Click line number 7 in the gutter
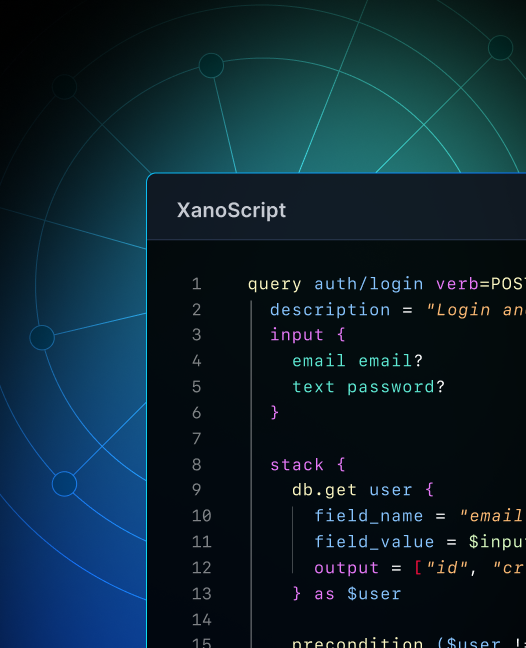Screen dimensions: 526x648 point(197,438)
